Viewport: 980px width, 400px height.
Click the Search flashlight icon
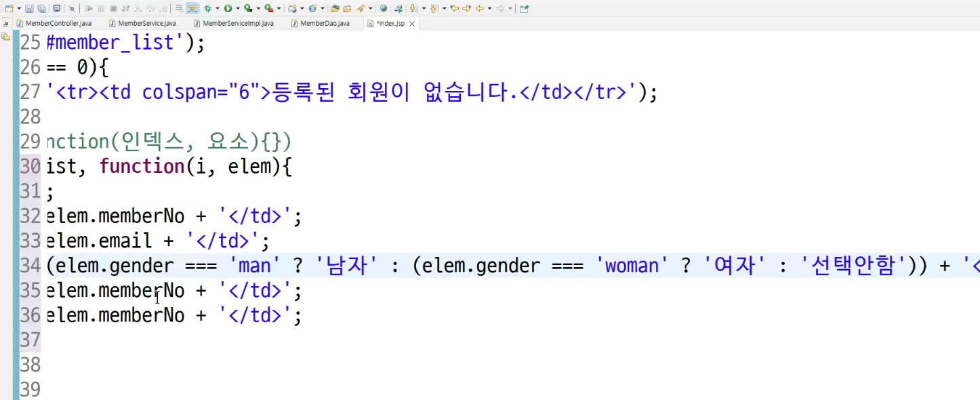point(361,9)
